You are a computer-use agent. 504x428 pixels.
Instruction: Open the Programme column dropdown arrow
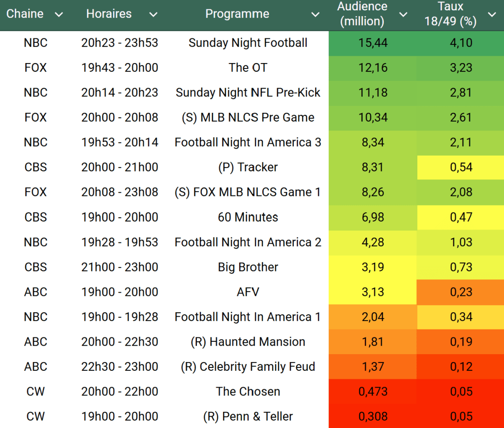pyautogui.click(x=315, y=15)
